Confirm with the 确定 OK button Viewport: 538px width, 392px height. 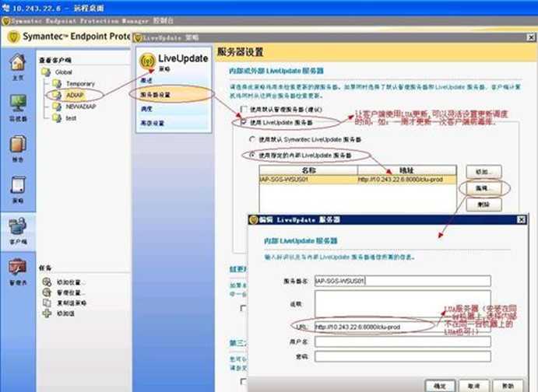click(x=440, y=386)
